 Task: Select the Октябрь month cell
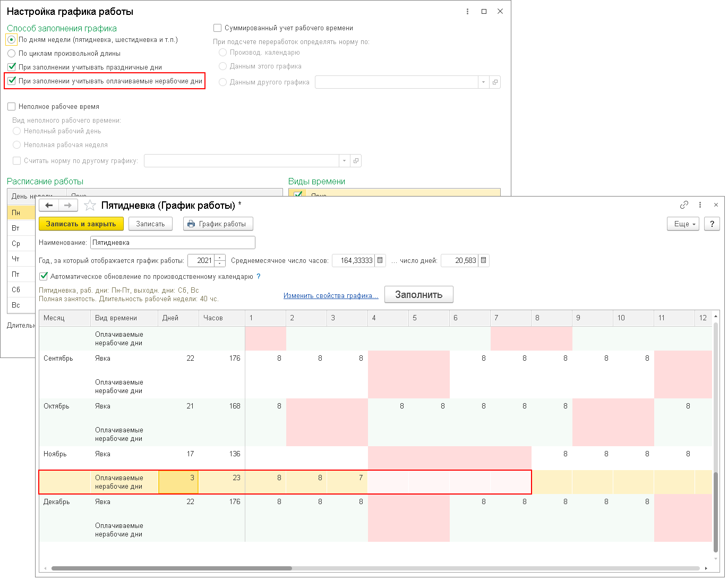pyautogui.click(x=65, y=406)
